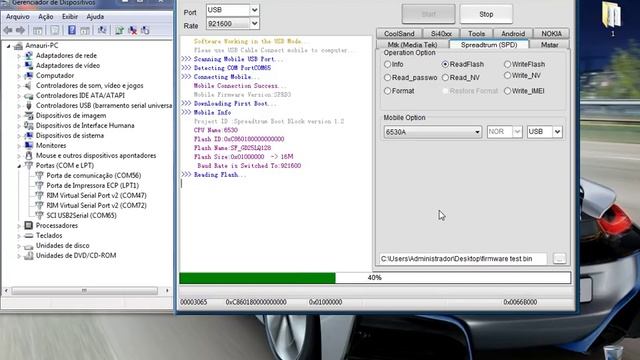Select the Adaptadores de rede device icon

coord(29,55)
